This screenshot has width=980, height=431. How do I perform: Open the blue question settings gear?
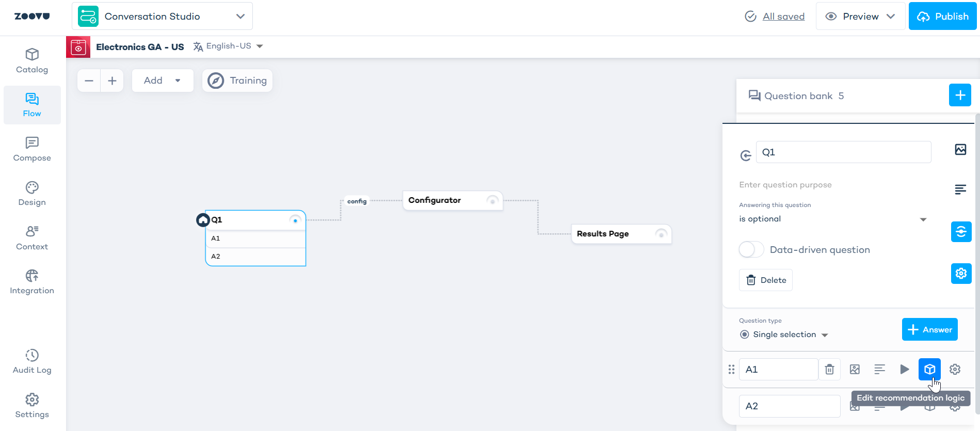(961, 273)
